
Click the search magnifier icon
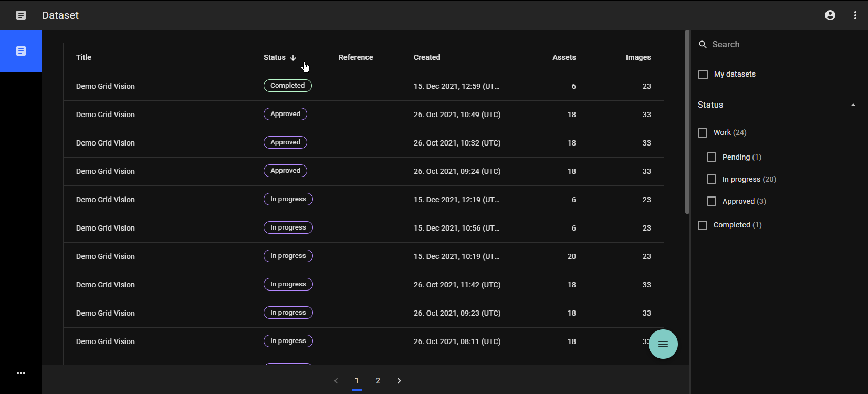[x=703, y=45]
